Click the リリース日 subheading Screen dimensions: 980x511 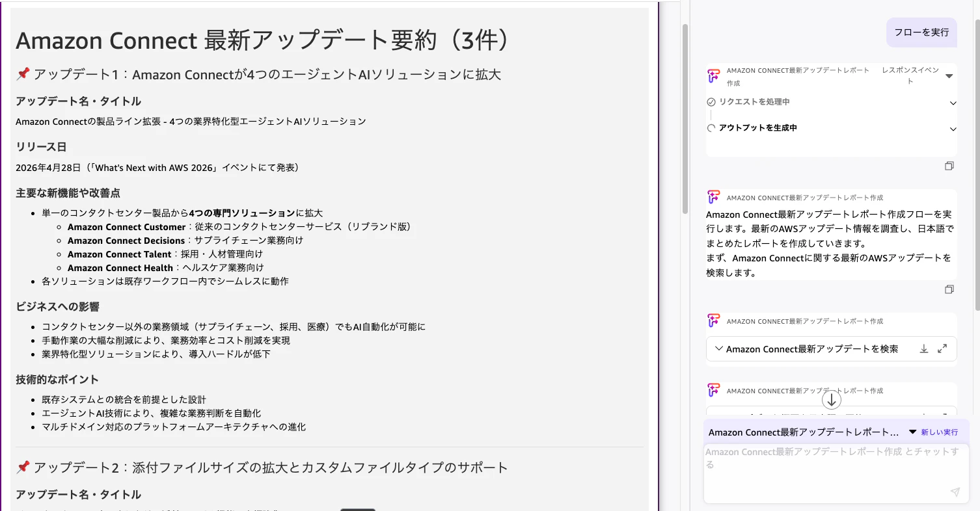42,147
